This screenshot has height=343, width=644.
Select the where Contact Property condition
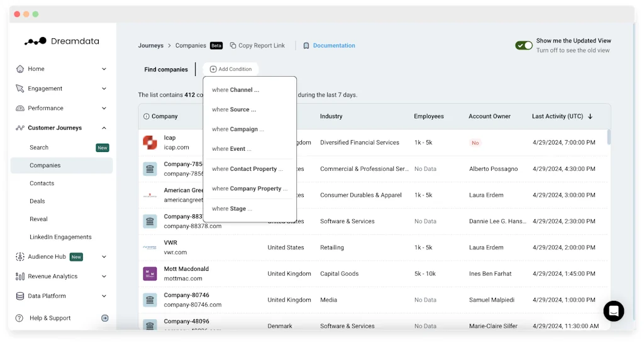tap(250, 169)
